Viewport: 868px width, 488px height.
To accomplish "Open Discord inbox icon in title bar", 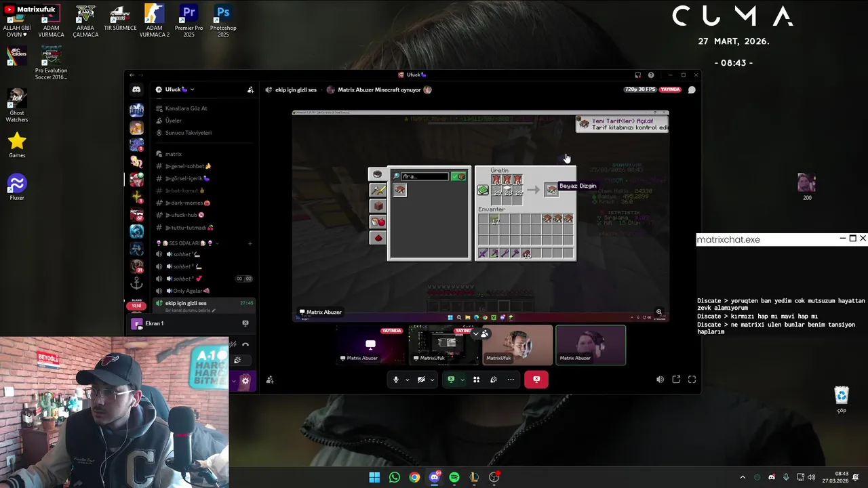I will (x=638, y=75).
